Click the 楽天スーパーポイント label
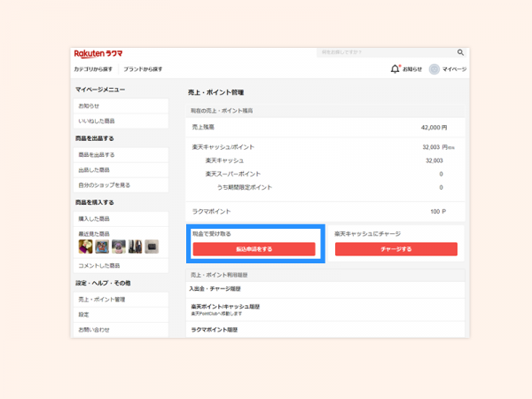Image resolution: width=532 pixels, height=399 pixels. (x=232, y=174)
